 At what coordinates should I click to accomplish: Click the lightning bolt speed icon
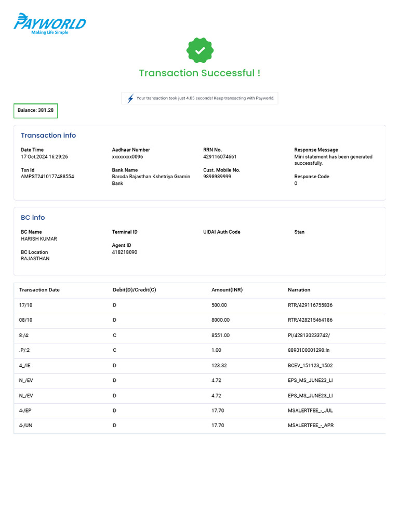tap(130, 98)
